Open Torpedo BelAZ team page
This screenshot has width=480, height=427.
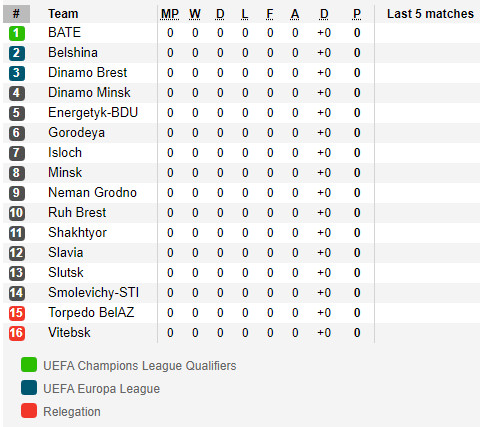(91, 312)
